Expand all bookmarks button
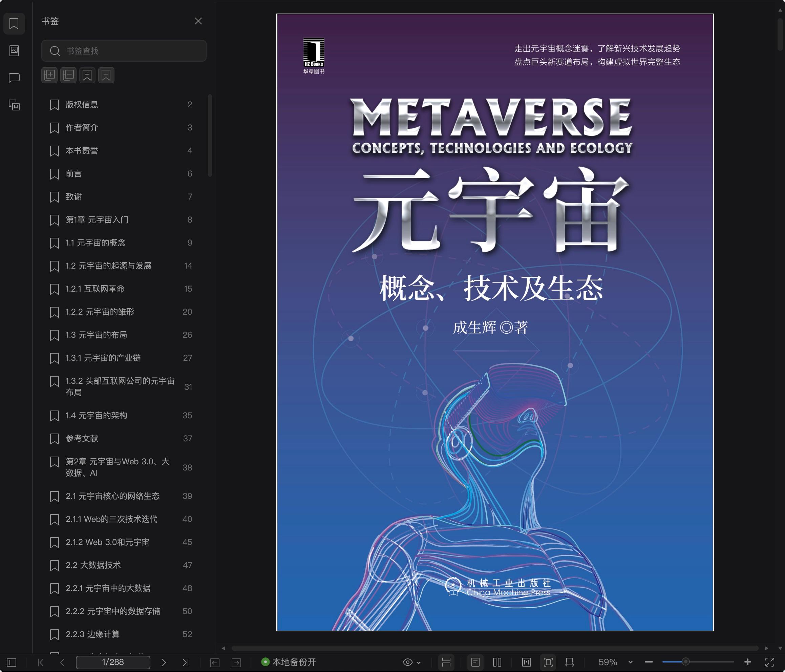The width and height of the screenshot is (785, 672). 49,75
